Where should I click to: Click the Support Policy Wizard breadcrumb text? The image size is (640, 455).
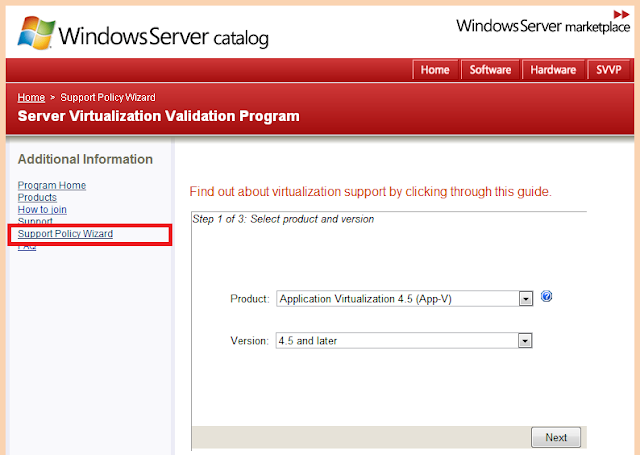[108, 98]
